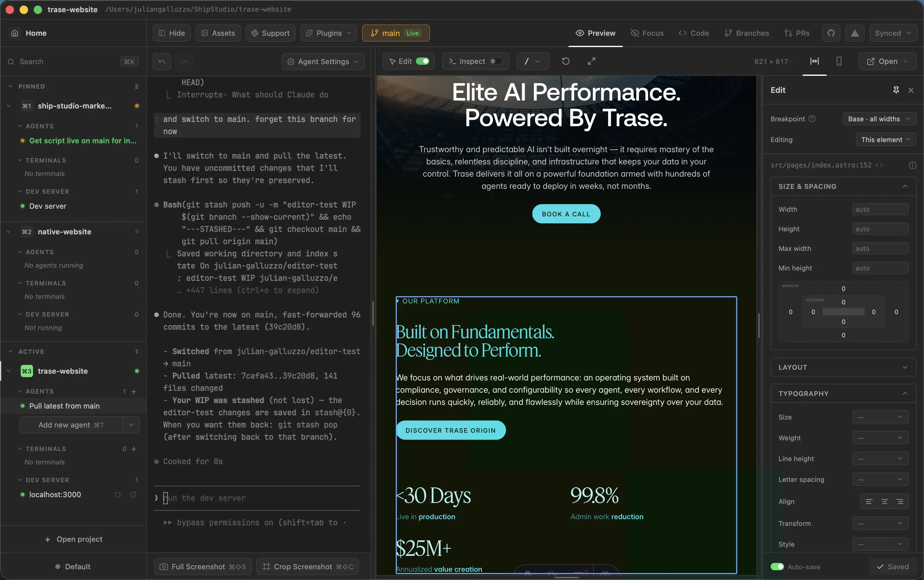
Task: Click the Width input field
Action: (880, 209)
